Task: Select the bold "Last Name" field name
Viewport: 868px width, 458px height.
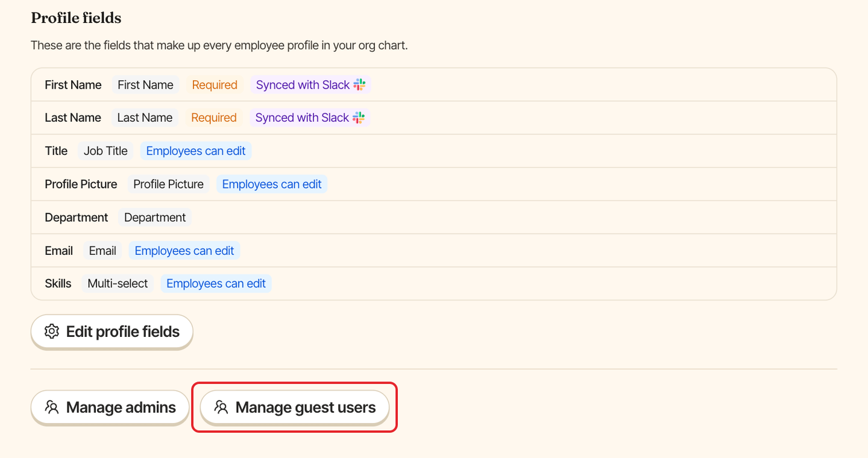Action: pos(73,118)
